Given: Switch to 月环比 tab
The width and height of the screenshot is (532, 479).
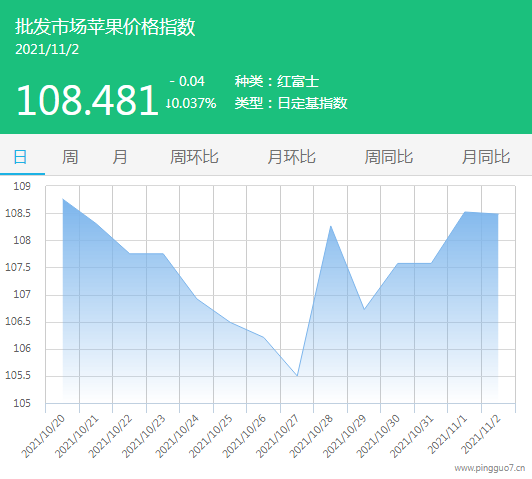Looking at the screenshot, I should 291,157.
